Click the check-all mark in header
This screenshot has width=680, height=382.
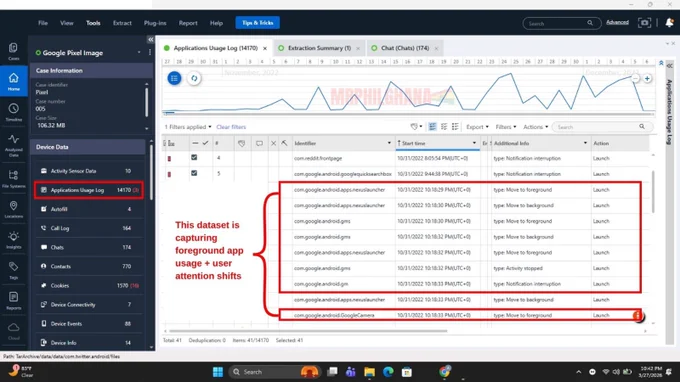pyautogui.click(x=205, y=143)
